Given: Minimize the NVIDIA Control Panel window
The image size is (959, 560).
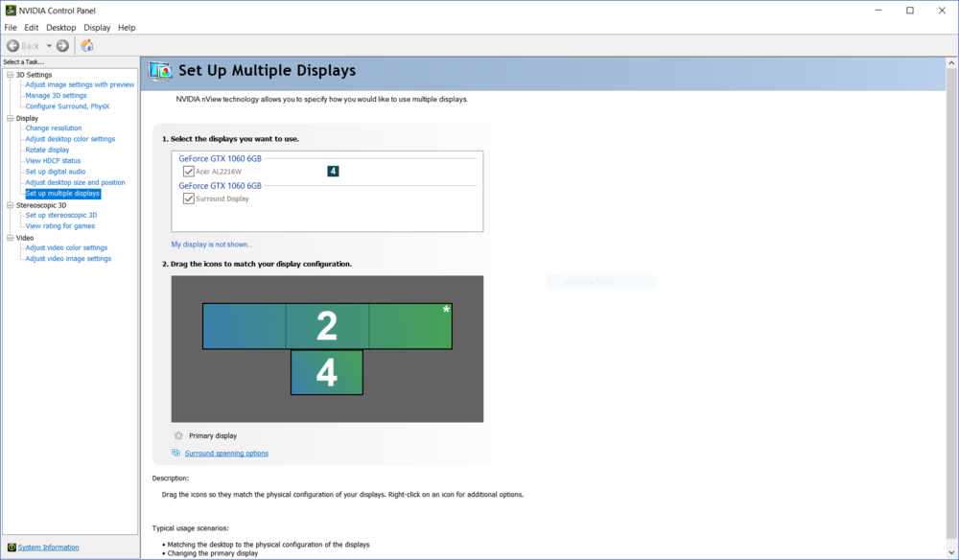Looking at the screenshot, I should click(x=878, y=11).
